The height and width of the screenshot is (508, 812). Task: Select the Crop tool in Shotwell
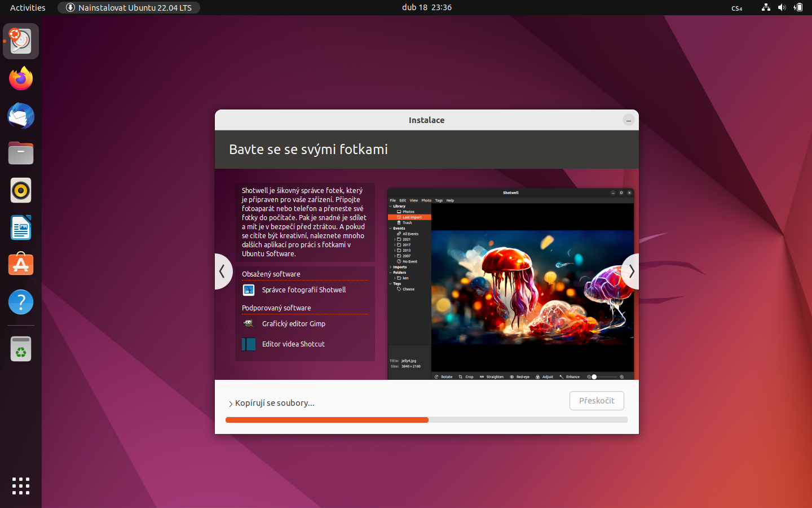(467, 376)
